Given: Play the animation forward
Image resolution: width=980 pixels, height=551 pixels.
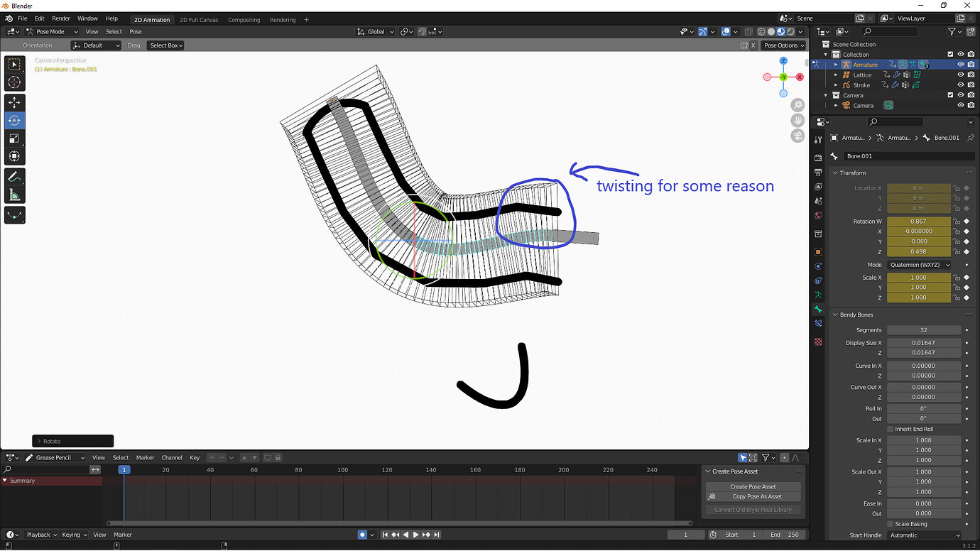Looking at the screenshot, I should point(416,535).
